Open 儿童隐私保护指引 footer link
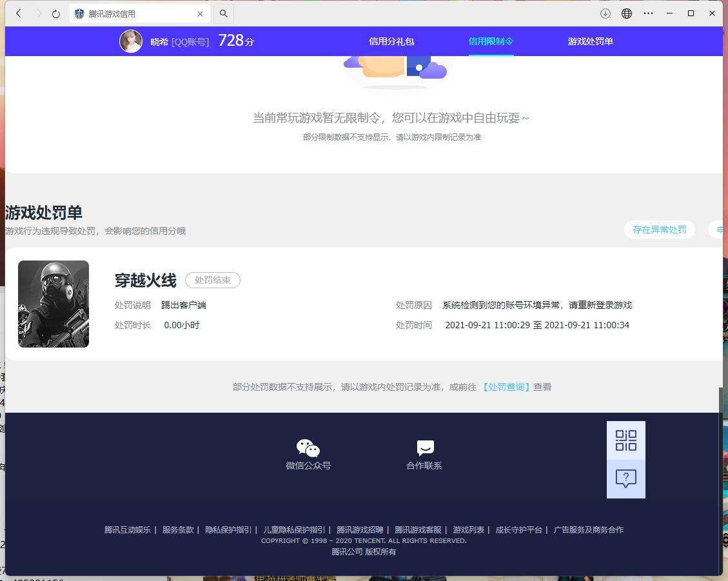 pyautogui.click(x=294, y=529)
